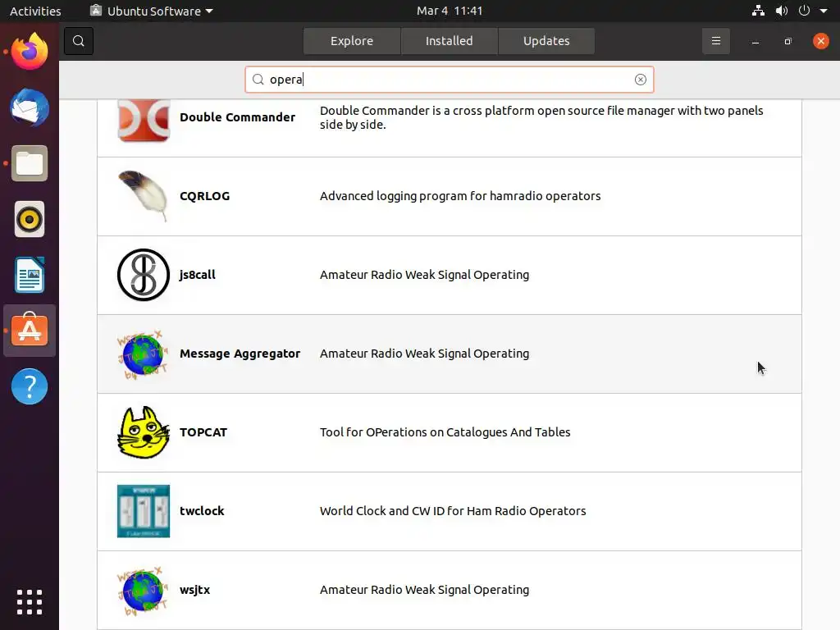
Task: Click js8call 'Amateur Radio Weak Signal Operating' text
Action: coord(424,275)
